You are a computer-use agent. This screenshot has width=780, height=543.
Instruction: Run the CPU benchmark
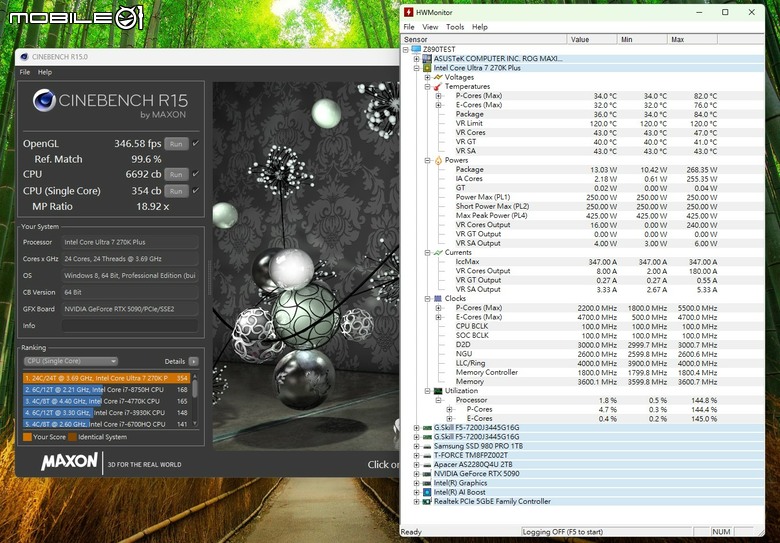[x=176, y=175]
